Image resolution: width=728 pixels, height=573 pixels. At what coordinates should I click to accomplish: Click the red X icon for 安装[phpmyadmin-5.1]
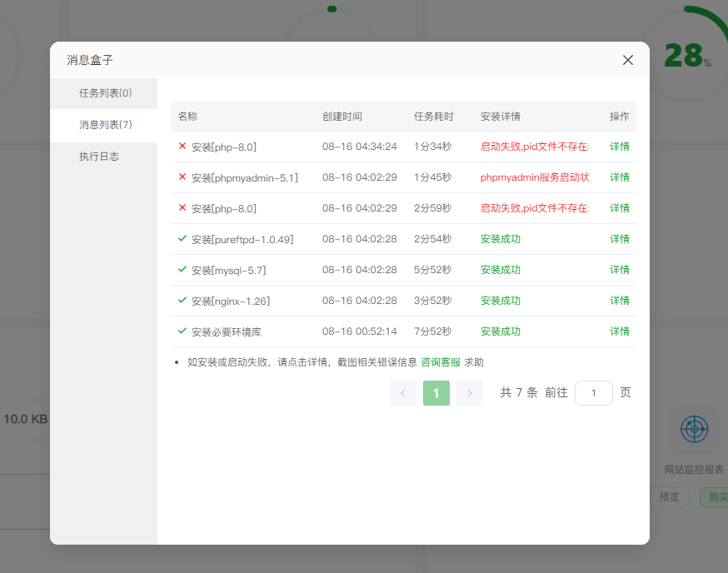182,177
